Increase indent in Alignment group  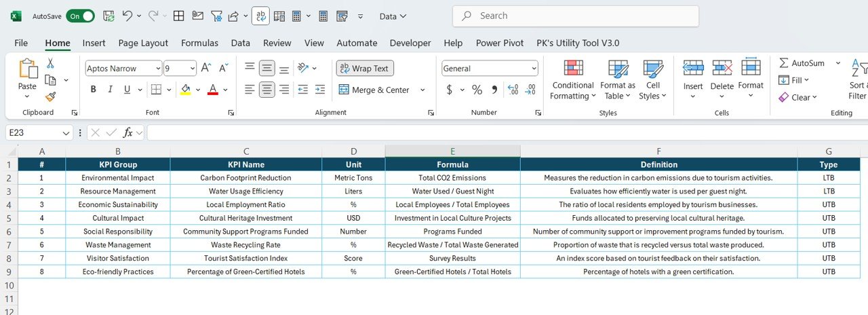[320, 90]
